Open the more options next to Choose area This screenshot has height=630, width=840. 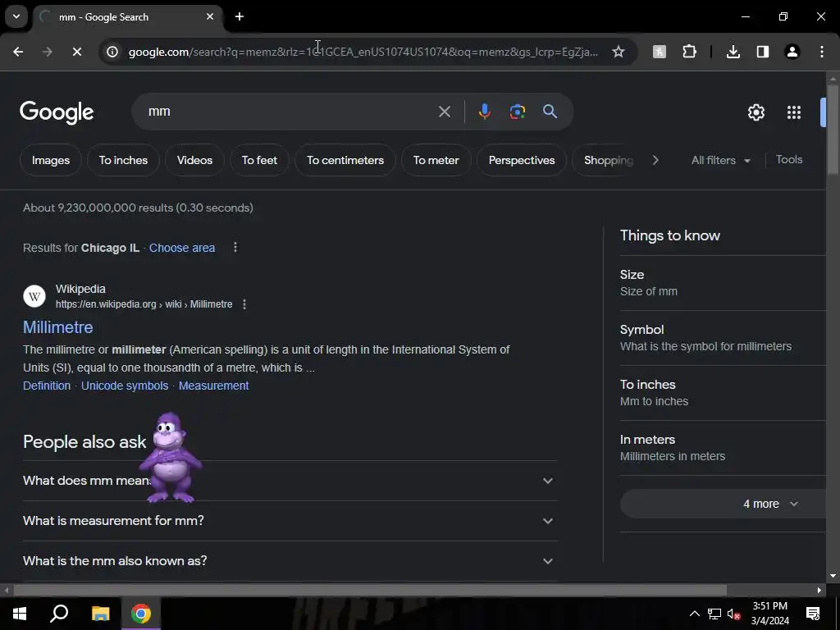pyautogui.click(x=235, y=247)
